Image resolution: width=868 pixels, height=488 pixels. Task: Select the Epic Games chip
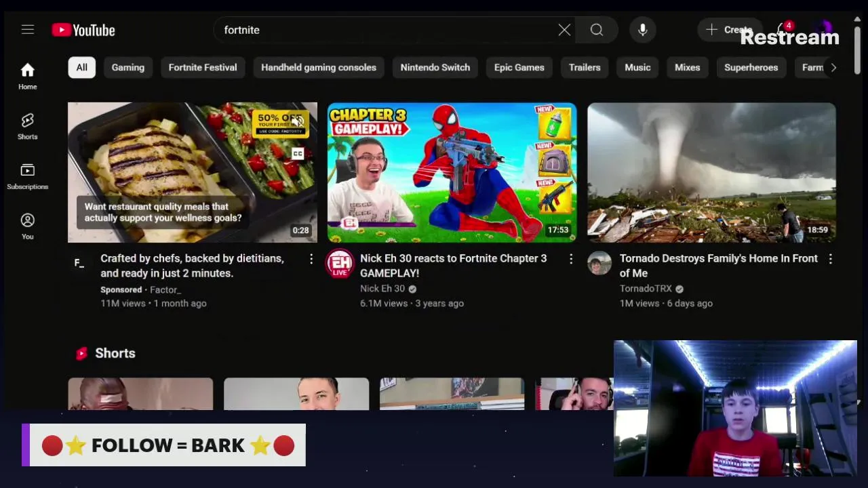click(x=519, y=67)
